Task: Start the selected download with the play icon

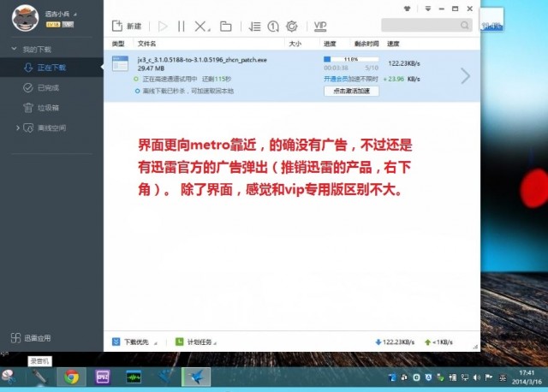Action: pyautogui.click(x=163, y=27)
